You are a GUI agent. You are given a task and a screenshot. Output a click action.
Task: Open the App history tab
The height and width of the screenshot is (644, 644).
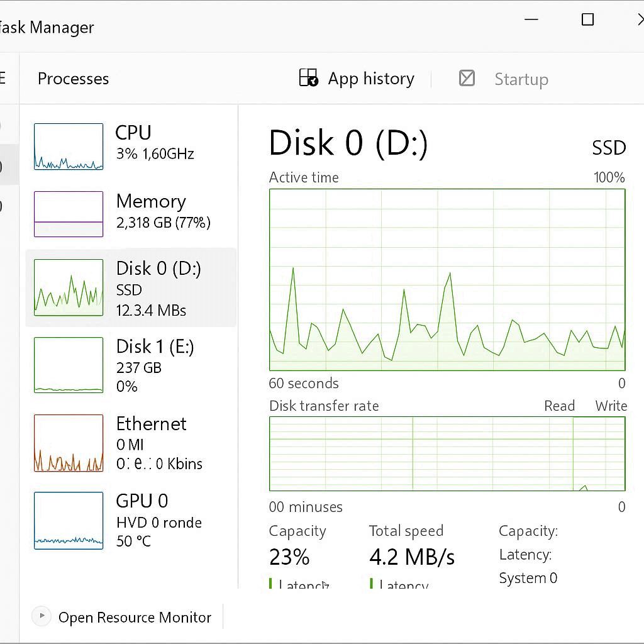pos(370,79)
